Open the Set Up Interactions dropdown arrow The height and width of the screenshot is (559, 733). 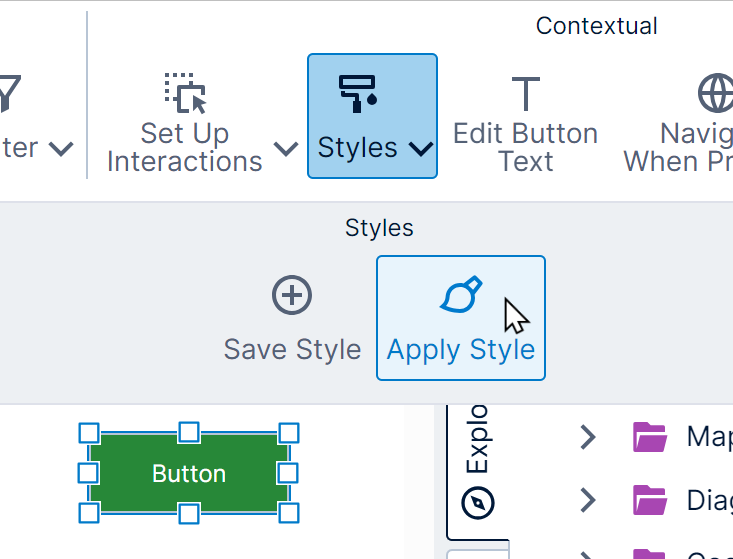286,149
